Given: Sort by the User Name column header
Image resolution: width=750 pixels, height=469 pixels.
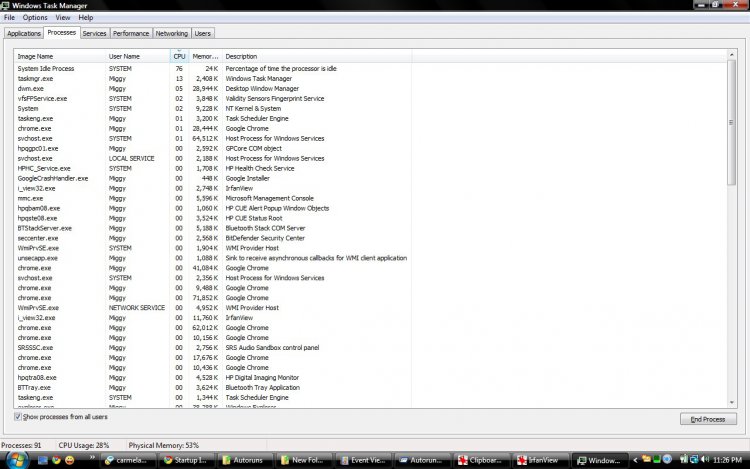Looking at the screenshot, I should click(x=137, y=56).
